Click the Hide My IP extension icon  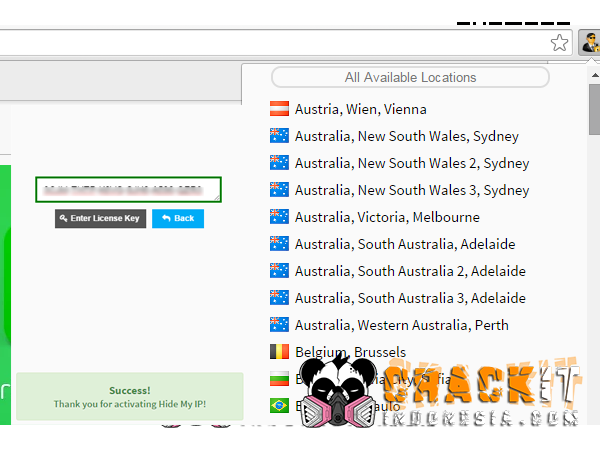coord(589,42)
